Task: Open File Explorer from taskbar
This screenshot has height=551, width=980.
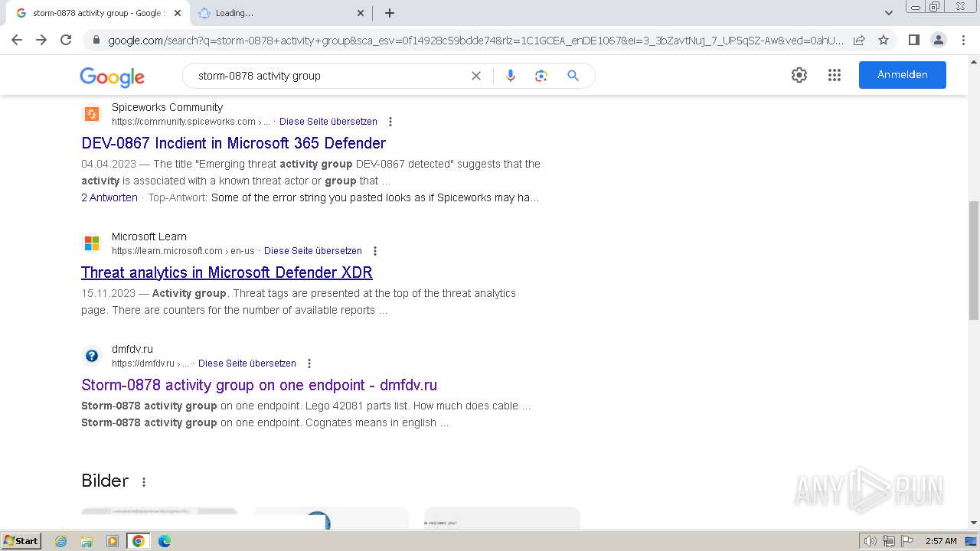Action: [x=87, y=541]
